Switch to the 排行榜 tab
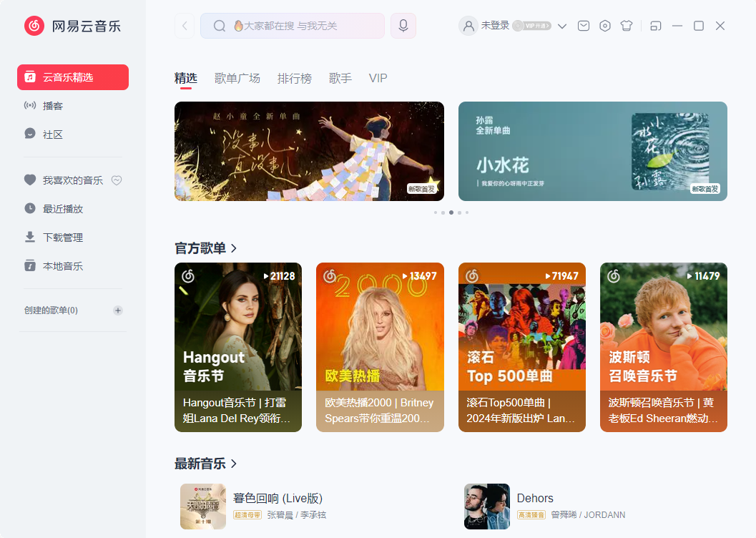The width and height of the screenshot is (756, 538). (295, 78)
